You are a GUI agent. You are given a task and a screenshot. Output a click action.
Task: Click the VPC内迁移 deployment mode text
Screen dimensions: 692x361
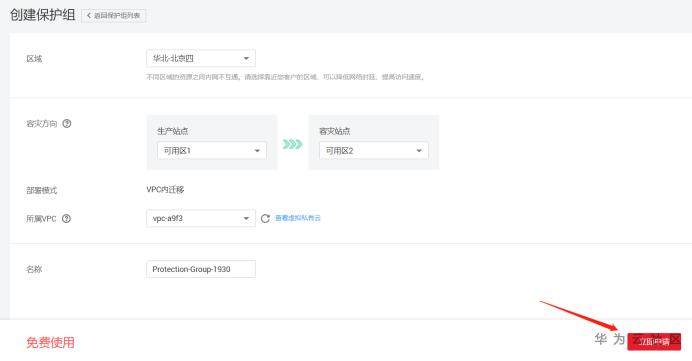click(165, 190)
